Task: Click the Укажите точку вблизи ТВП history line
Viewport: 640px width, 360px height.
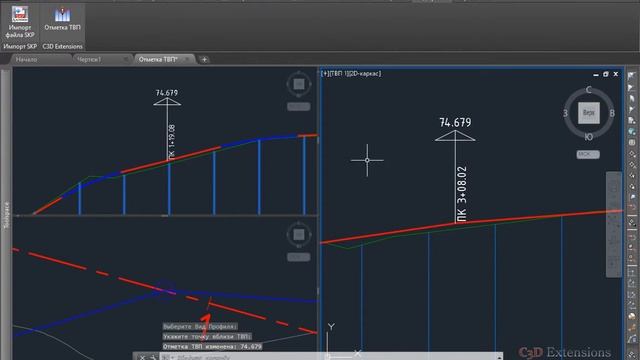Action: click(207, 337)
